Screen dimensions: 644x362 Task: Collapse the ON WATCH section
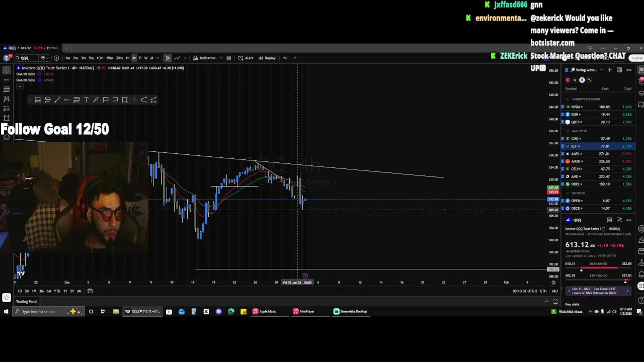click(x=568, y=193)
